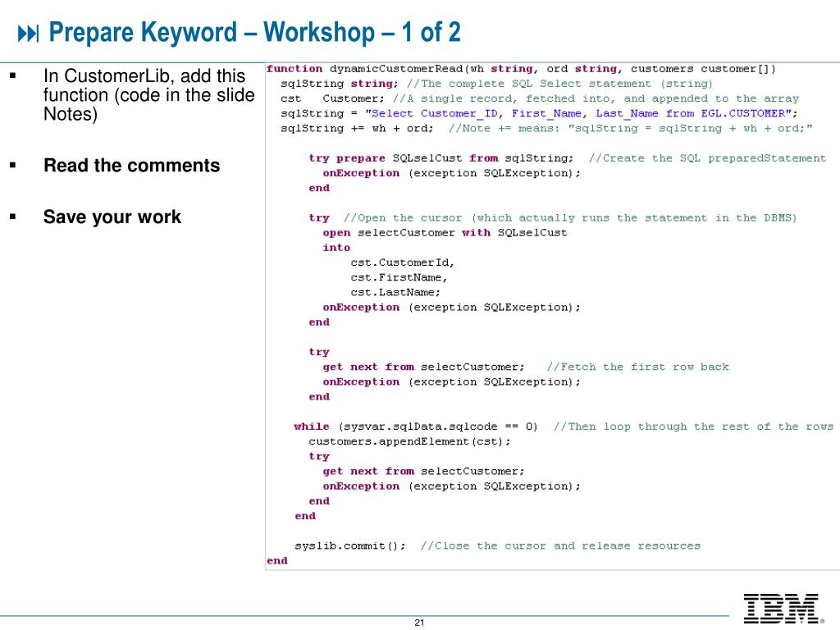
Task: Click the 'cst.FirstName,' code line
Action: pos(399,277)
